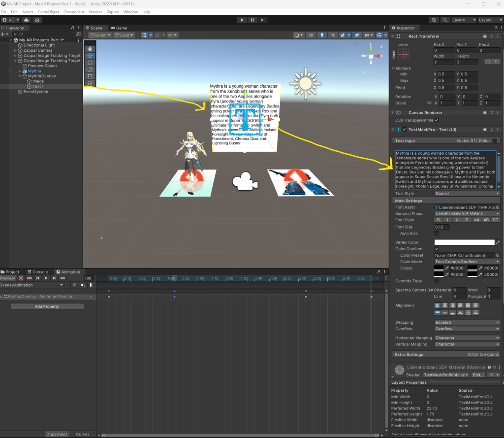Choose the Rect tool in Scene toolbar
The height and width of the screenshot is (438, 504).
(90, 76)
